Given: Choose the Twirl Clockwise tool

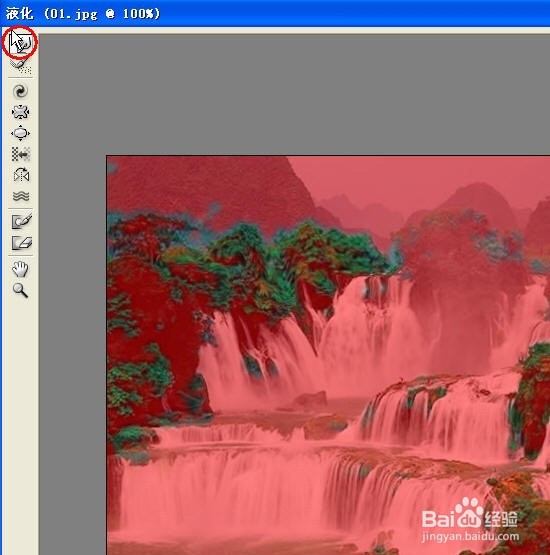Looking at the screenshot, I should [21, 91].
